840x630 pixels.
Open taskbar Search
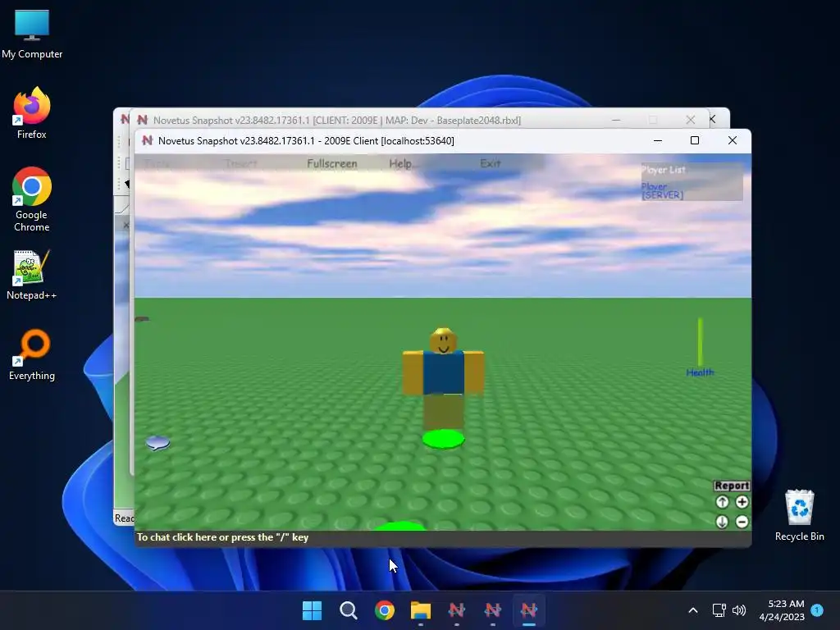[348, 610]
